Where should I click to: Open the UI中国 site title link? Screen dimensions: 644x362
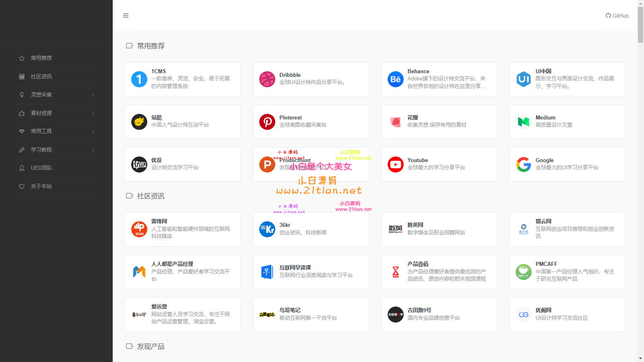(543, 71)
